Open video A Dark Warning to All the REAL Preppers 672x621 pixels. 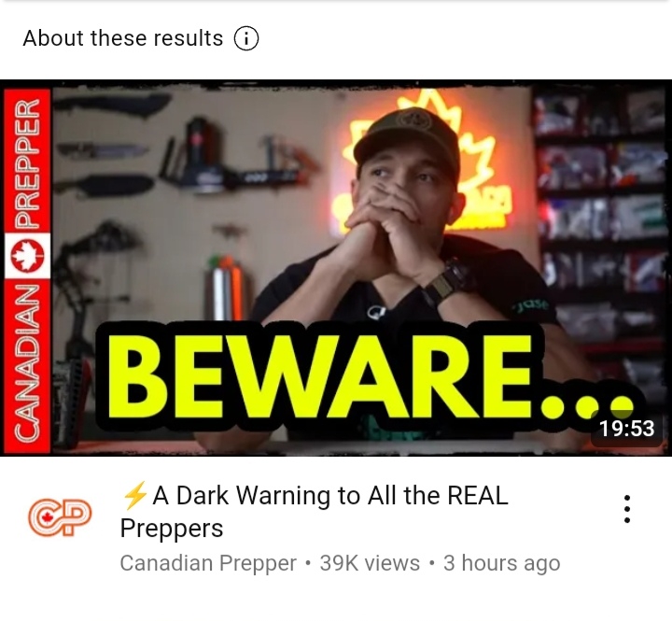314,511
